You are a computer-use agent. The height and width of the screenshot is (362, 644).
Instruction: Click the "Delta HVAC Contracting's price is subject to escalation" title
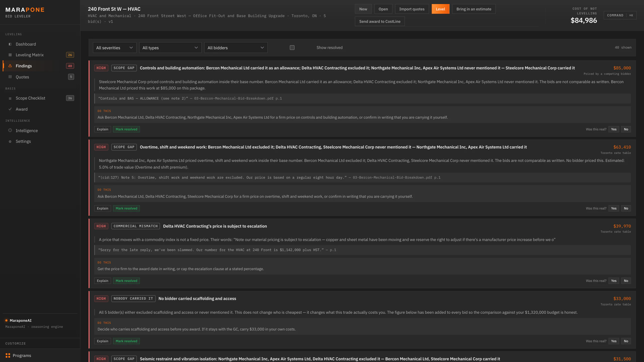215,226
